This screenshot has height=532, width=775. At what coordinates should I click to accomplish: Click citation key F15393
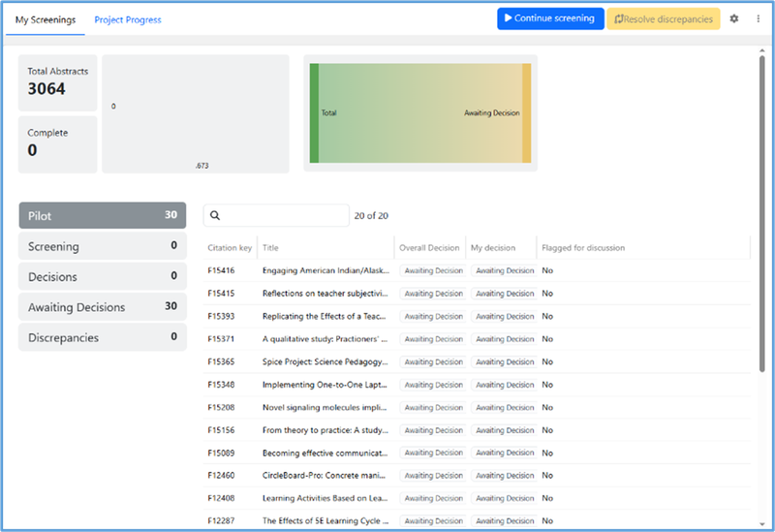pyautogui.click(x=221, y=316)
